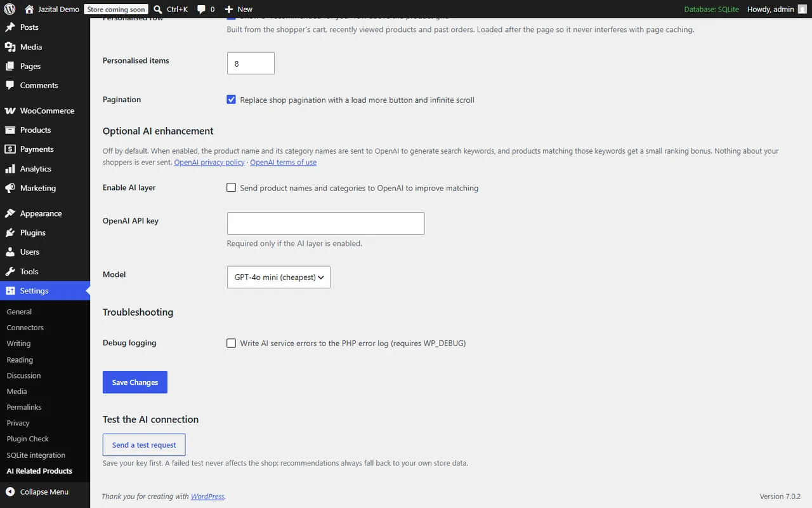This screenshot has height=508, width=812.
Task: Open the OpenAI terms of use link
Action: (x=284, y=163)
